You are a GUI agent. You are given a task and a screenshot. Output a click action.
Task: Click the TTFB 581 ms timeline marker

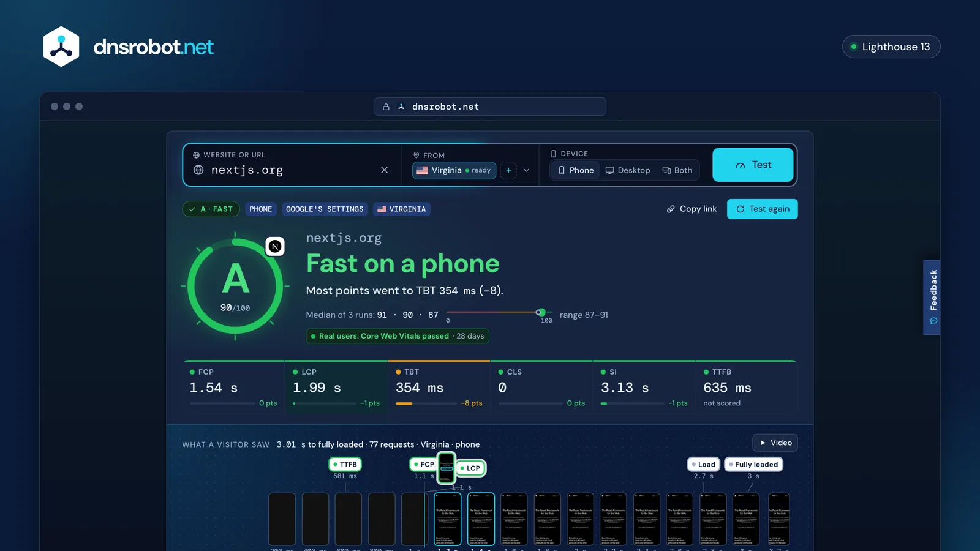345,465
